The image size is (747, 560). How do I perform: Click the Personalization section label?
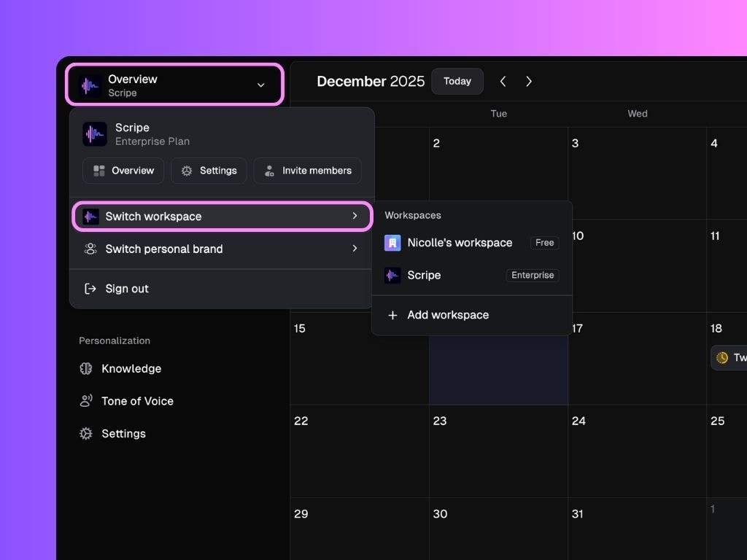115,341
